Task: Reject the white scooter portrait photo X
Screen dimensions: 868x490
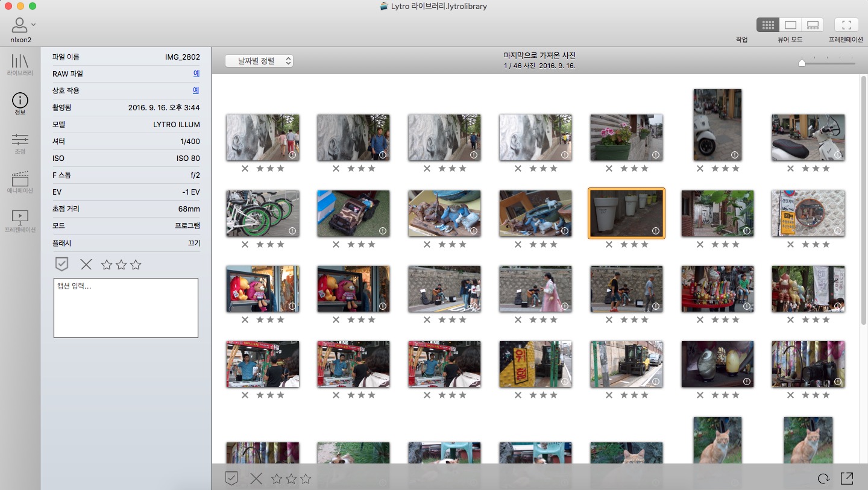Action: [x=700, y=168]
